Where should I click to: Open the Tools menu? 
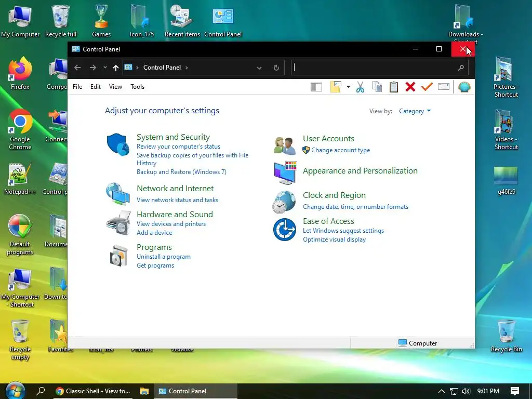coord(137,87)
